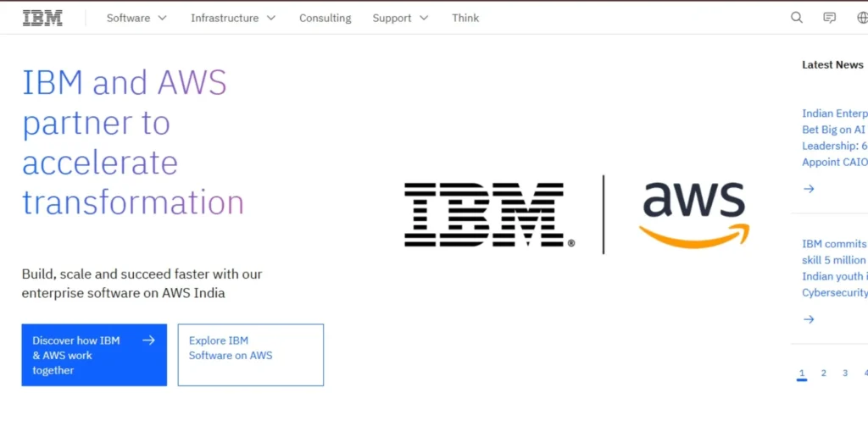This screenshot has height=426, width=868.
Task: Expand the Support menu chevron
Action: coord(424,18)
